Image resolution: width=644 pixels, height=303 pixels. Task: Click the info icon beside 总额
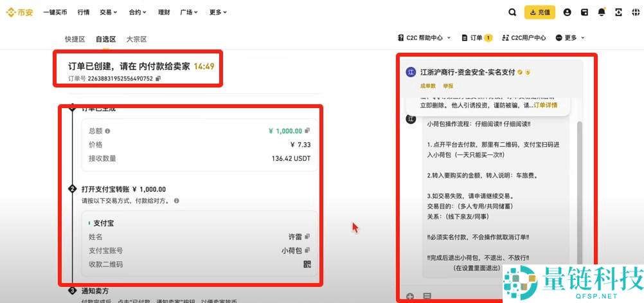(x=107, y=131)
